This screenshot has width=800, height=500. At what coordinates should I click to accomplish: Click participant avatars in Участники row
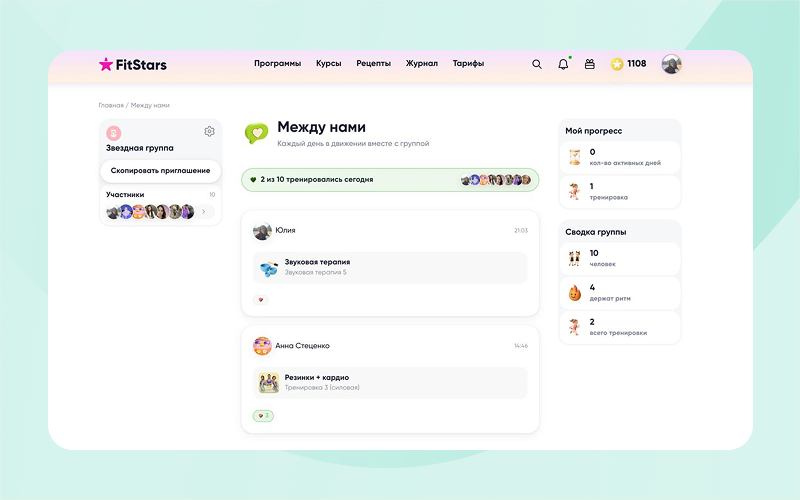click(x=151, y=212)
